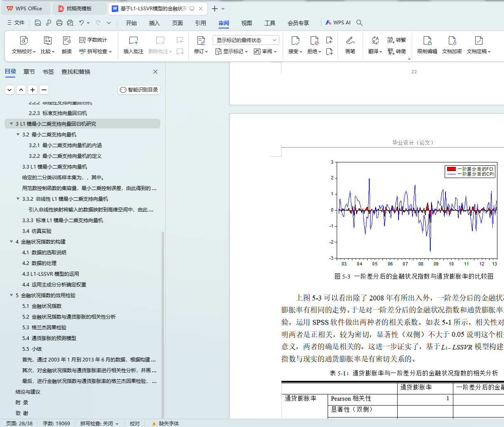
Task: Click 字数: 19069 in status bar
Action: coord(56,423)
